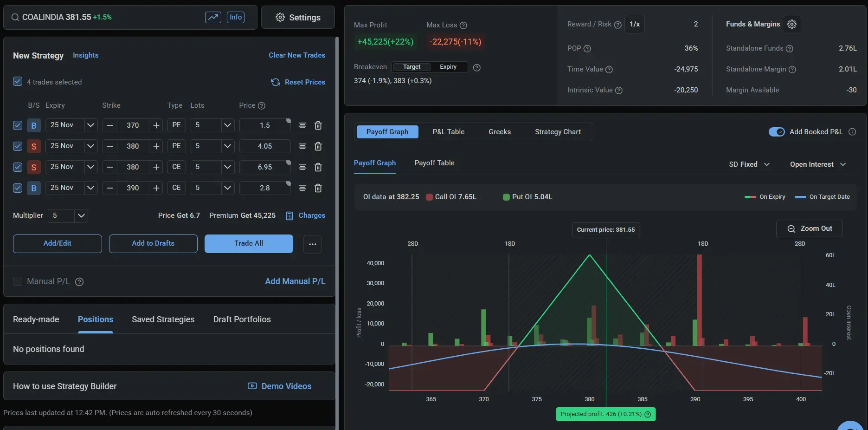The height and width of the screenshot is (430, 868).
Task: Open the SD Fixed dropdown
Action: coord(749,164)
